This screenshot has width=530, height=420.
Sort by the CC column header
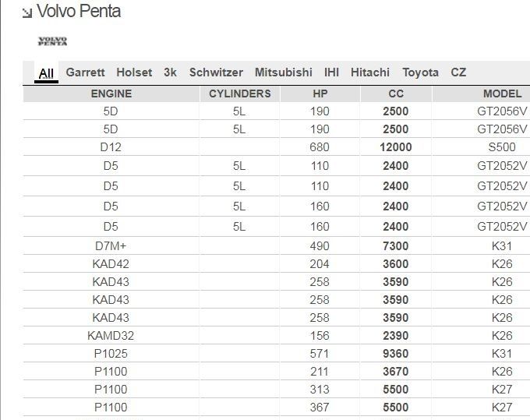[x=396, y=94]
